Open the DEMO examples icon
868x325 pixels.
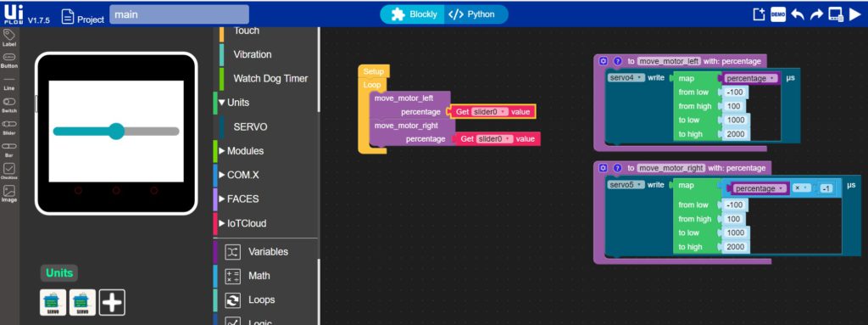coord(778,15)
